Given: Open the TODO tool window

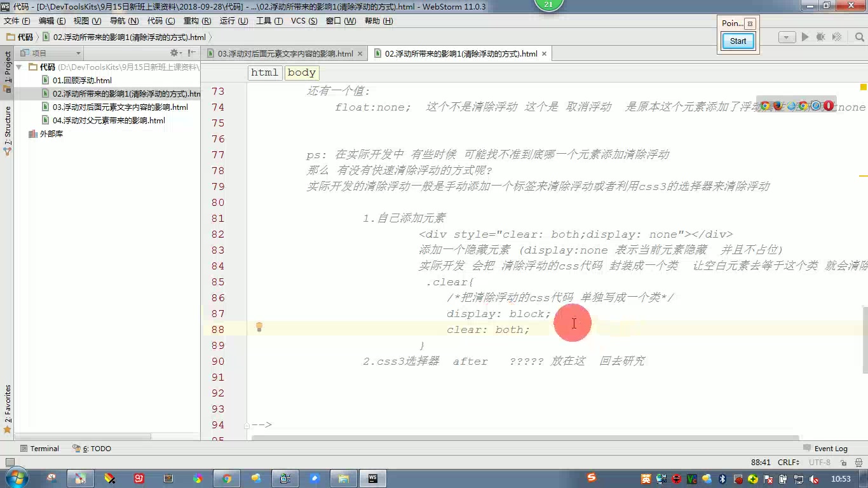Looking at the screenshot, I should click(96, 448).
